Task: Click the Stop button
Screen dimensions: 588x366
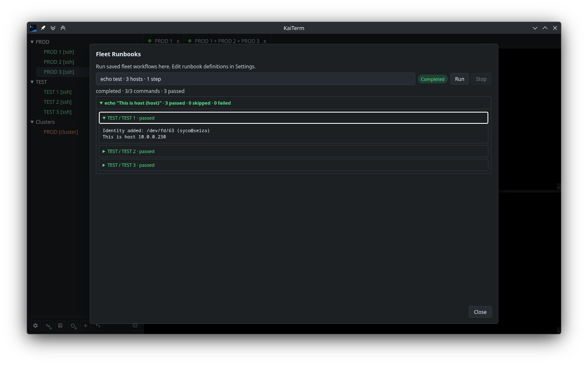Action: tap(481, 79)
